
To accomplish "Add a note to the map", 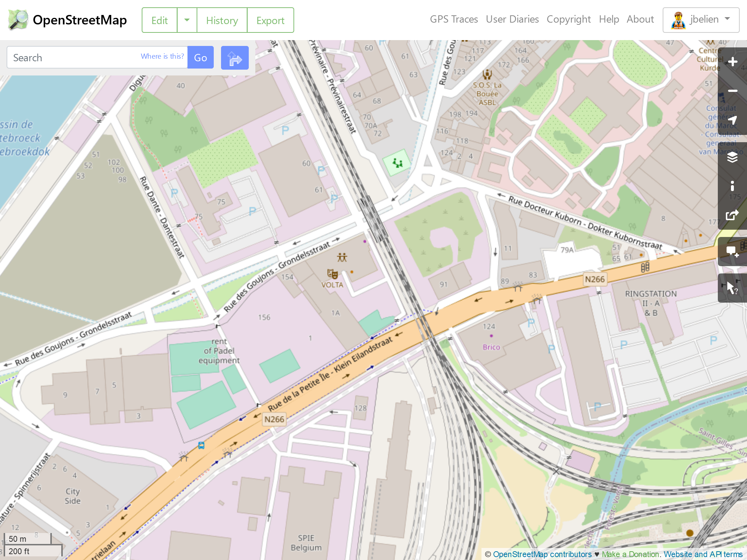I will 732,252.
